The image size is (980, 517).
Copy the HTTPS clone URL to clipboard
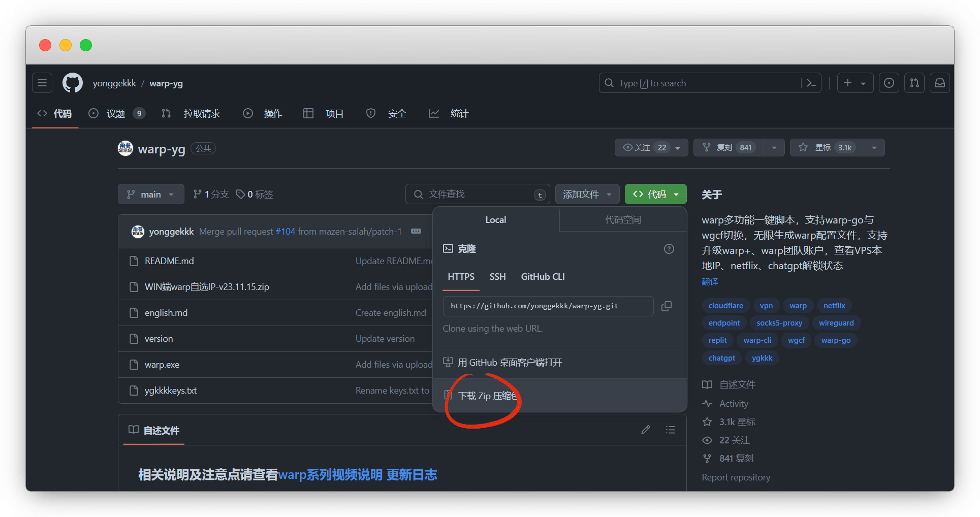[666, 306]
